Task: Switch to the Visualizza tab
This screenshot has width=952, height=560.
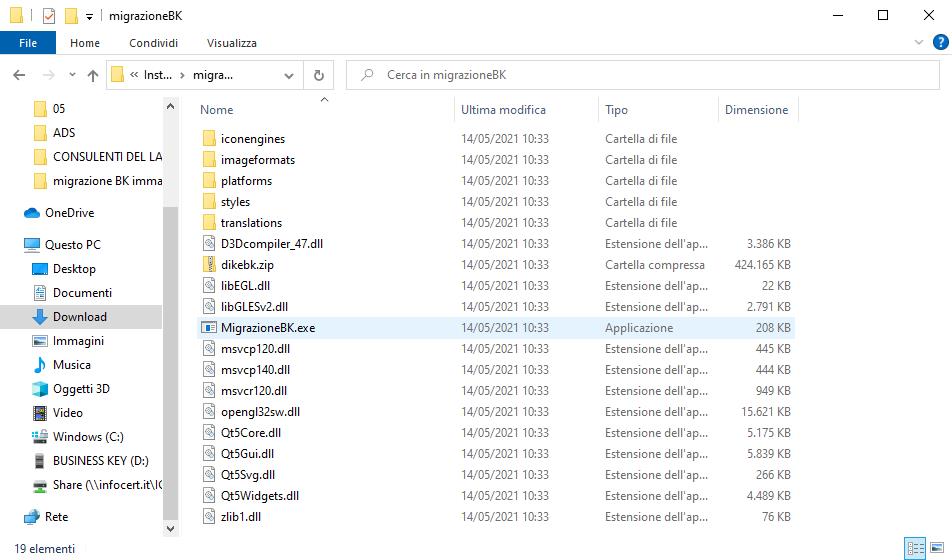Action: click(x=231, y=43)
